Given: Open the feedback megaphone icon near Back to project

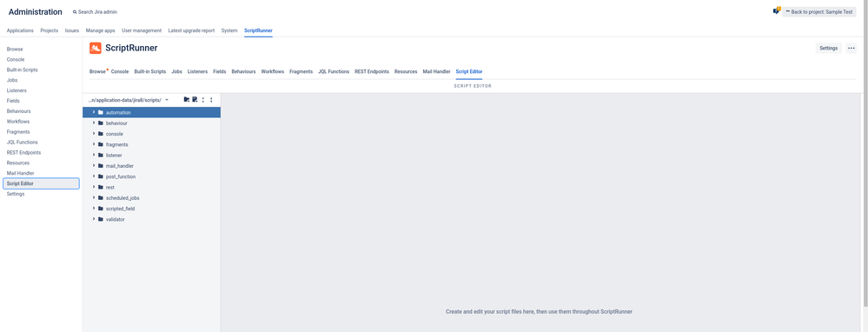Looking at the screenshot, I should pyautogui.click(x=777, y=10).
